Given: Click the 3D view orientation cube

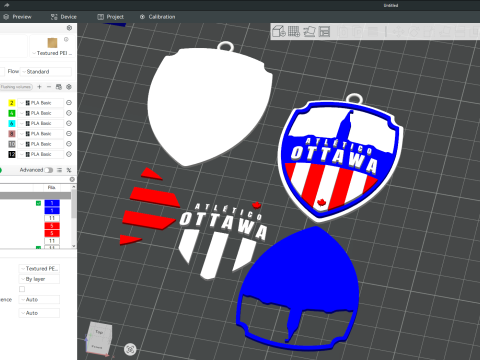Looking at the screenshot, I should tap(99, 337).
